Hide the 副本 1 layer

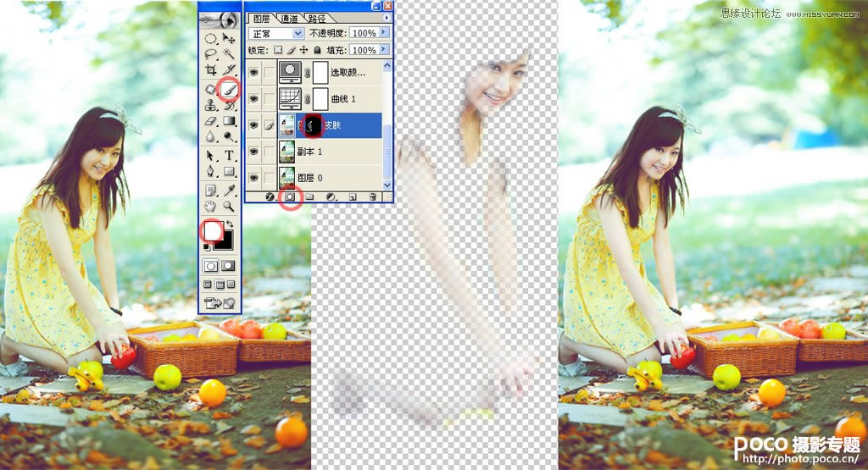tap(254, 152)
